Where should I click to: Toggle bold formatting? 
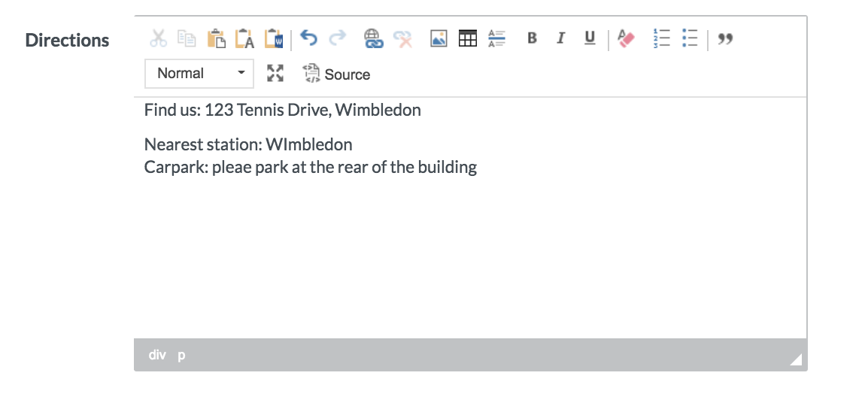tap(532, 38)
